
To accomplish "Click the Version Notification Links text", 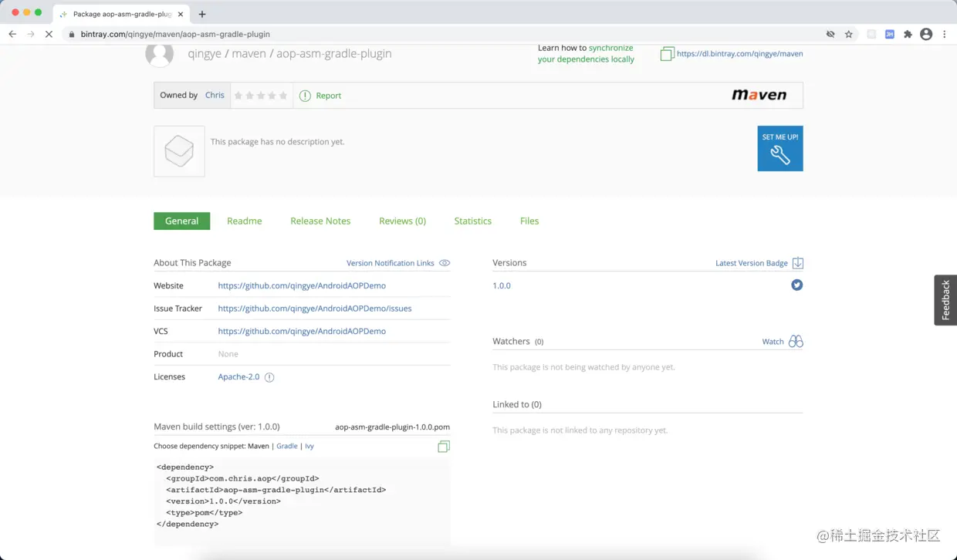I will tap(391, 263).
